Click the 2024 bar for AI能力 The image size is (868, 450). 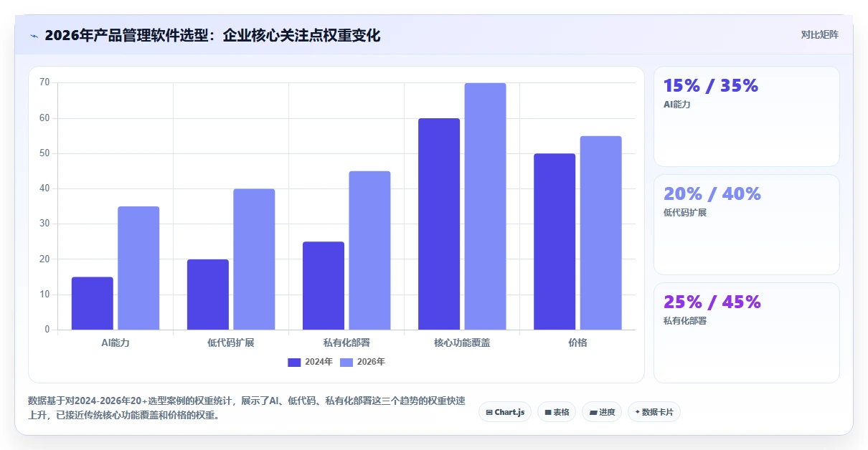(93, 303)
